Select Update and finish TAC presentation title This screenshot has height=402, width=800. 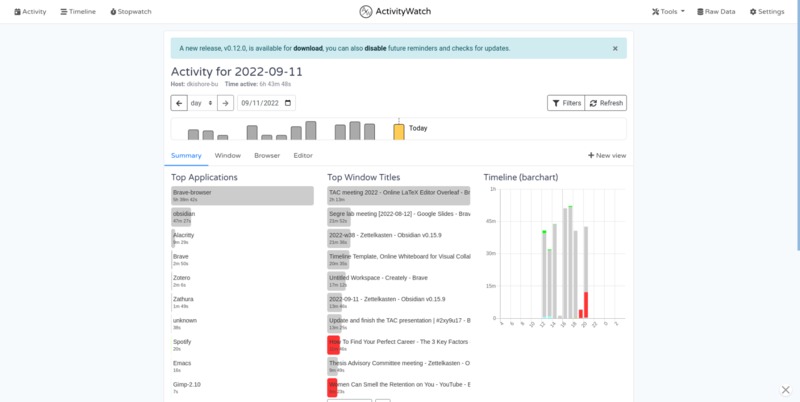(x=398, y=324)
